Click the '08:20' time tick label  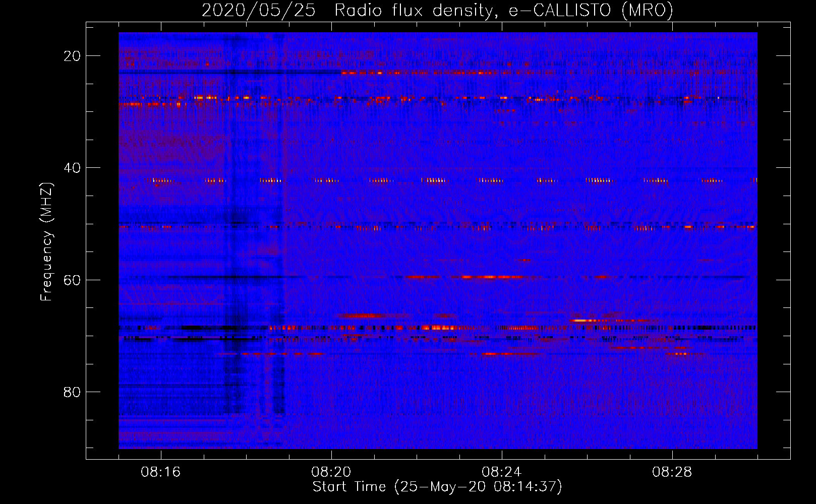tap(331, 472)
